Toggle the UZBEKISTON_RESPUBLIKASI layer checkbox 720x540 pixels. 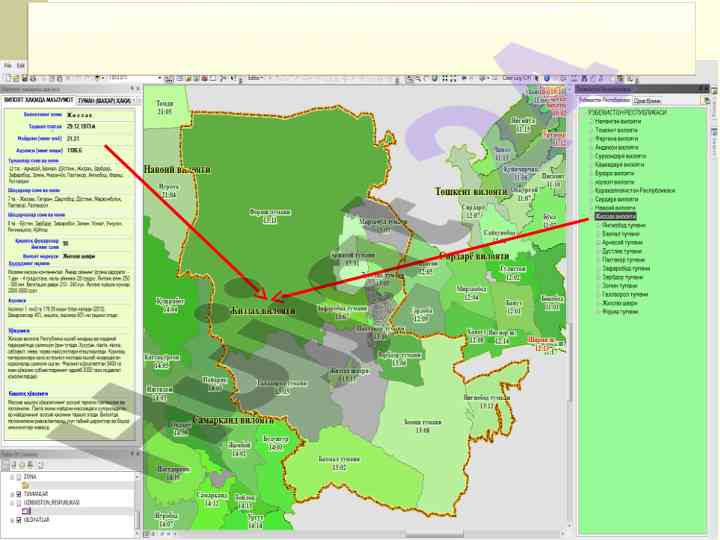coord(19,502)
